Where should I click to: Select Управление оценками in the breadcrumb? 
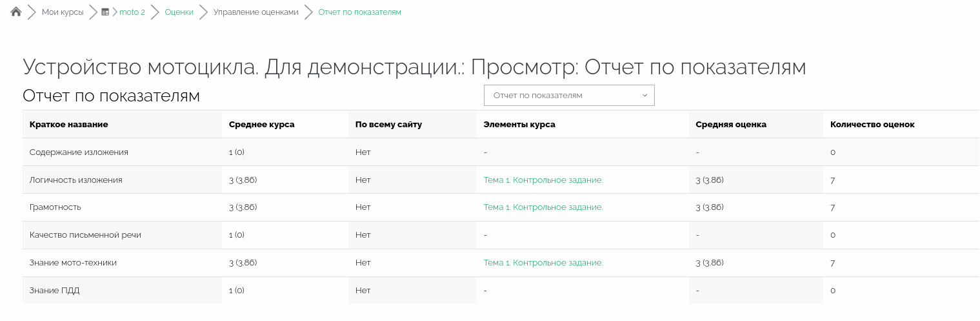pyautogui.click(x=255, y=12)
